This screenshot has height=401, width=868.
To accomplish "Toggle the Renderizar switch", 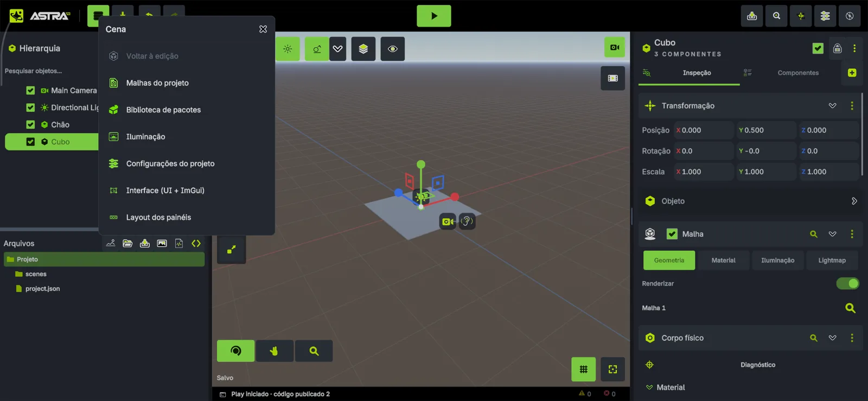I will (x=847, y=283).
